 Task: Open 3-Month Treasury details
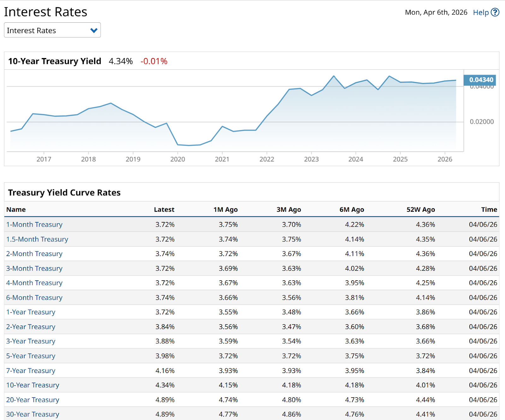click(x=34, y=269)
